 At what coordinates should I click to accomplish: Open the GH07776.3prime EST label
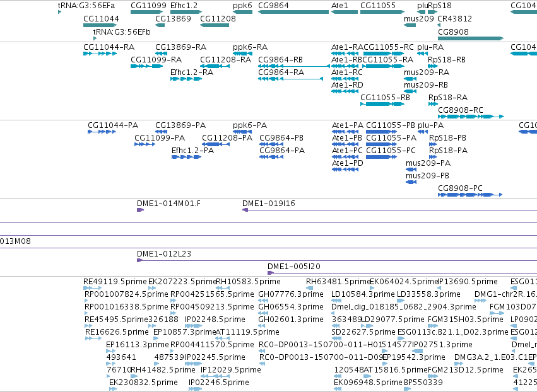[x=291, y=294]
